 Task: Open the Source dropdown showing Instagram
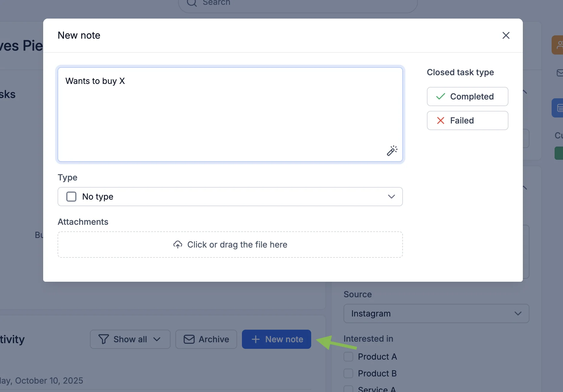pos(436,313)
